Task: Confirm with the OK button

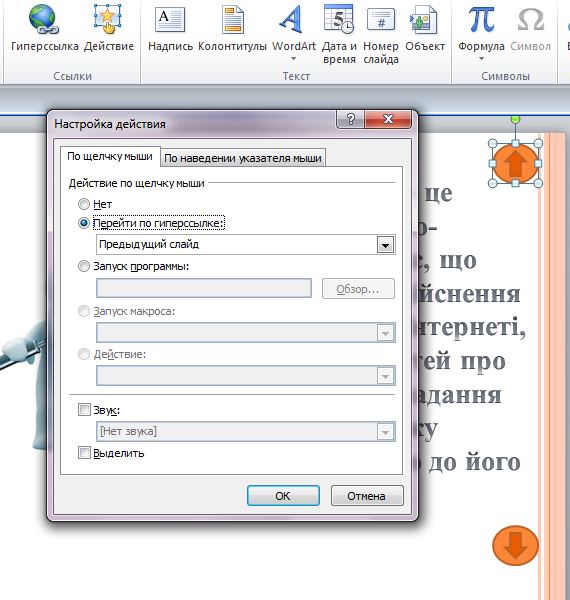Action: pos(283,496)
